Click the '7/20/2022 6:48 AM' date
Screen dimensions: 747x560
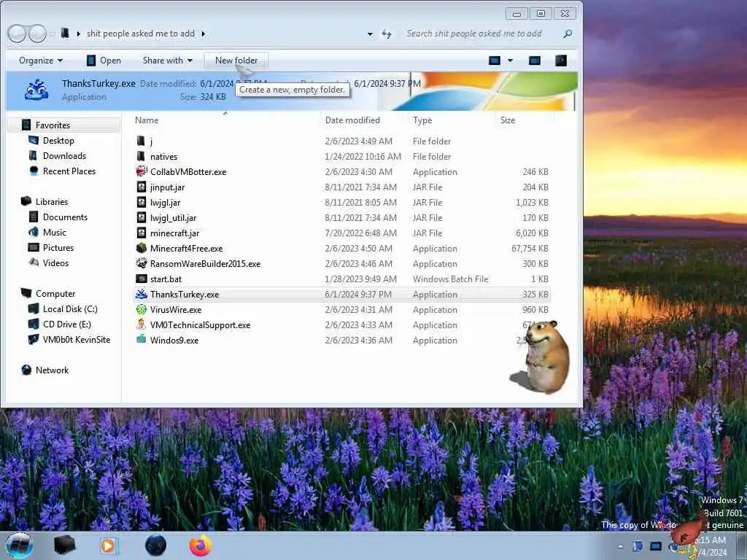coord(360,233)
